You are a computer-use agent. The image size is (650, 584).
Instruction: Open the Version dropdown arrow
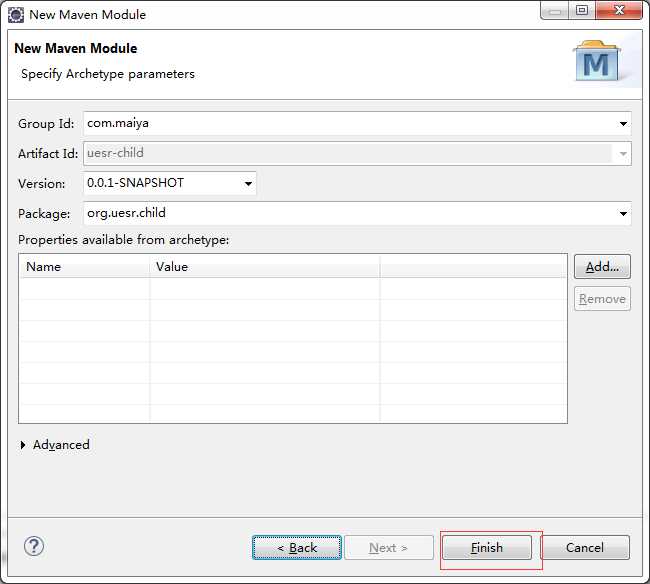point(248,184)
